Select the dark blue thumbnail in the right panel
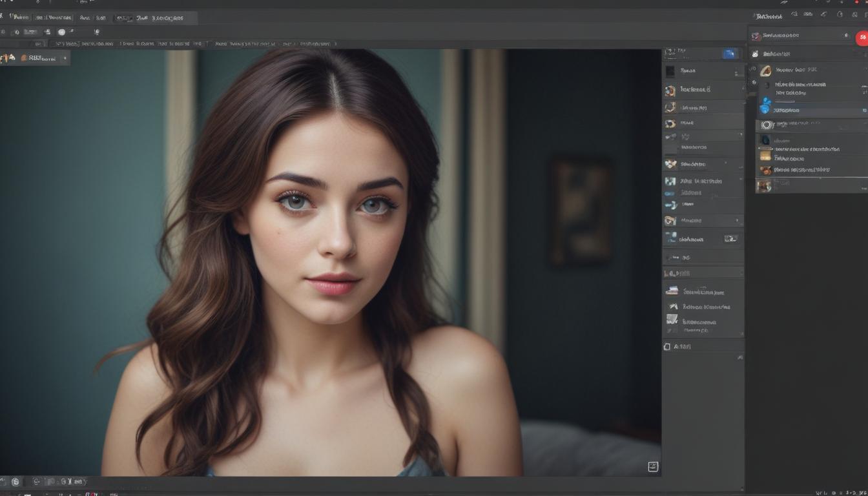 coord(765,139)
